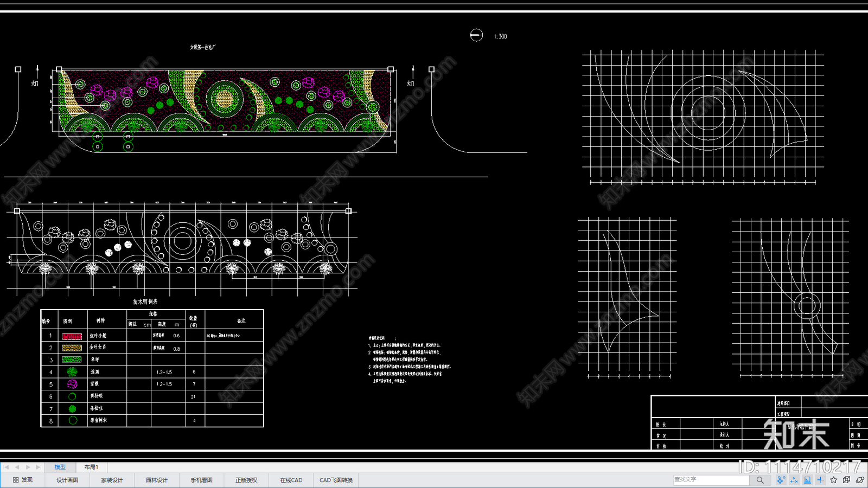This screenshot has width=868, height=488.
Task: Click the height value 0.6 in the legend
Action: [x=176, y=336]
